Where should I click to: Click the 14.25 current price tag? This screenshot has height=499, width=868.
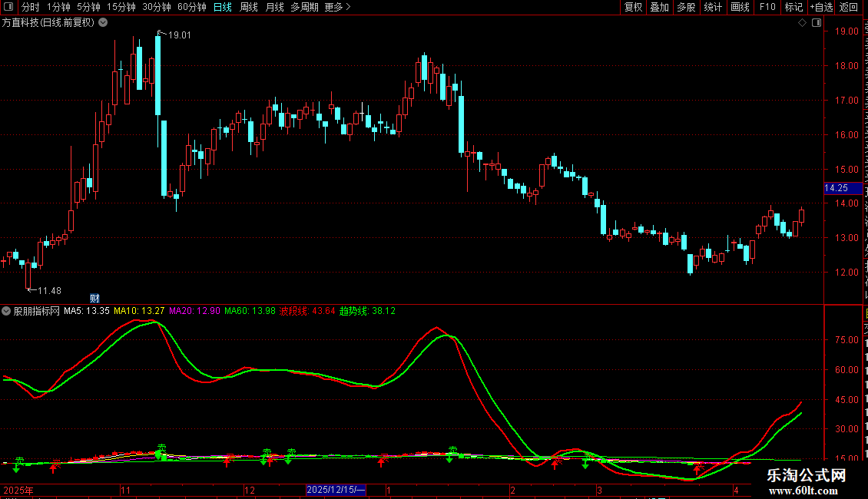843,188
